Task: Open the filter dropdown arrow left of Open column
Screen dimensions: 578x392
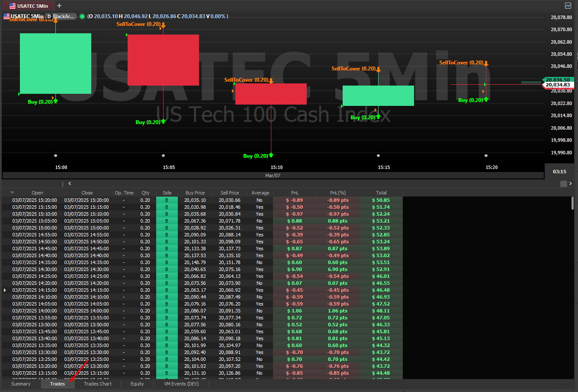Action: tap(12, 193)
